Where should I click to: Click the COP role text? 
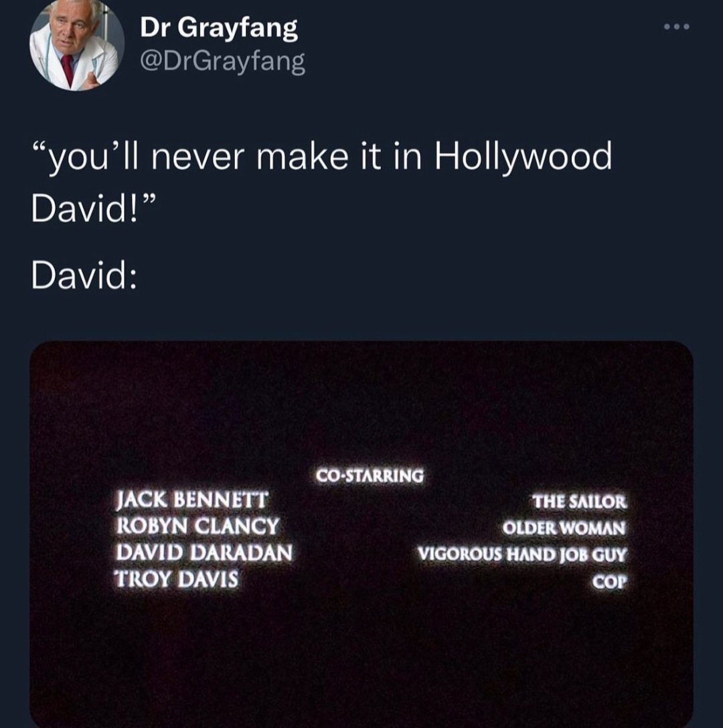[609, 582]
